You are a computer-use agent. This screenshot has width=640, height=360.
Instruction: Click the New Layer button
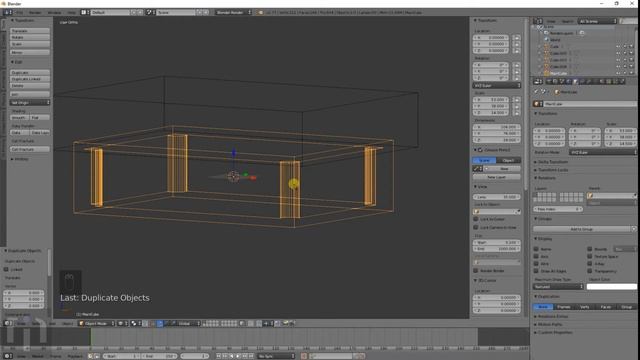497,177
